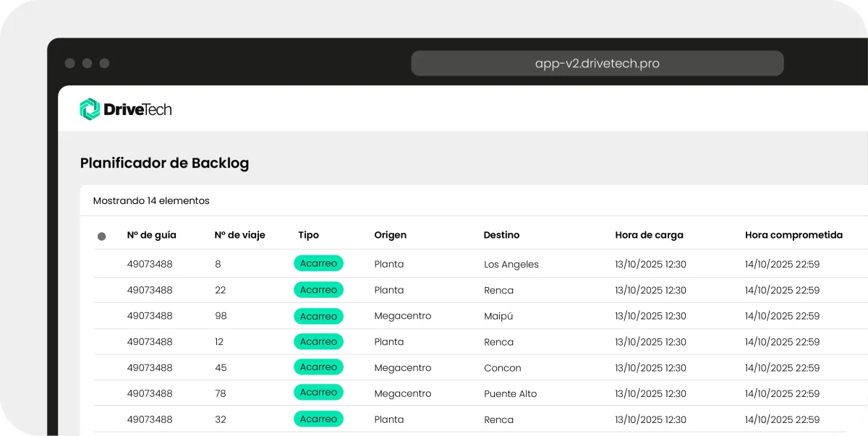Select the Acarreo badge for trip 32
The height and width of the screenshot is (436, 868).
click(319, 419)
